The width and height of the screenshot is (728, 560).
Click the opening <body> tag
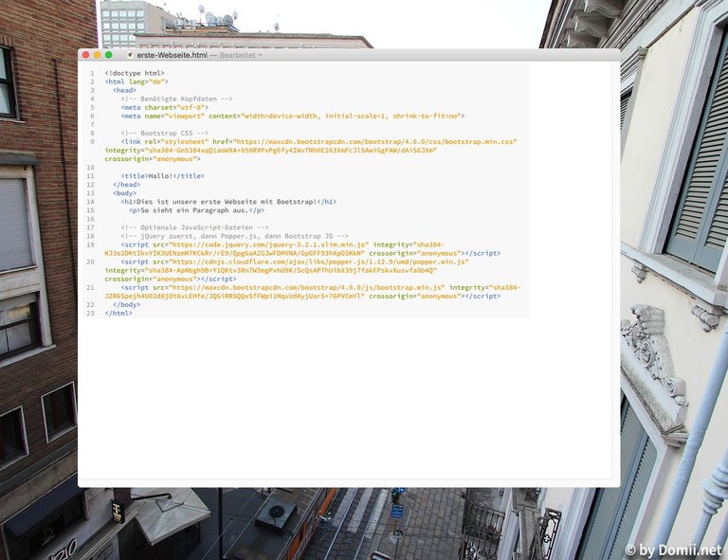pyautogui.click(x=125, y=193)
